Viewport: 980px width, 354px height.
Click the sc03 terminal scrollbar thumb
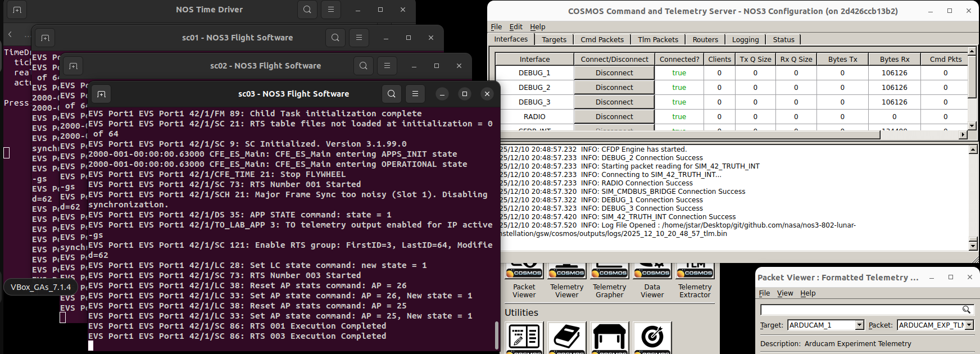coord(496,335)
